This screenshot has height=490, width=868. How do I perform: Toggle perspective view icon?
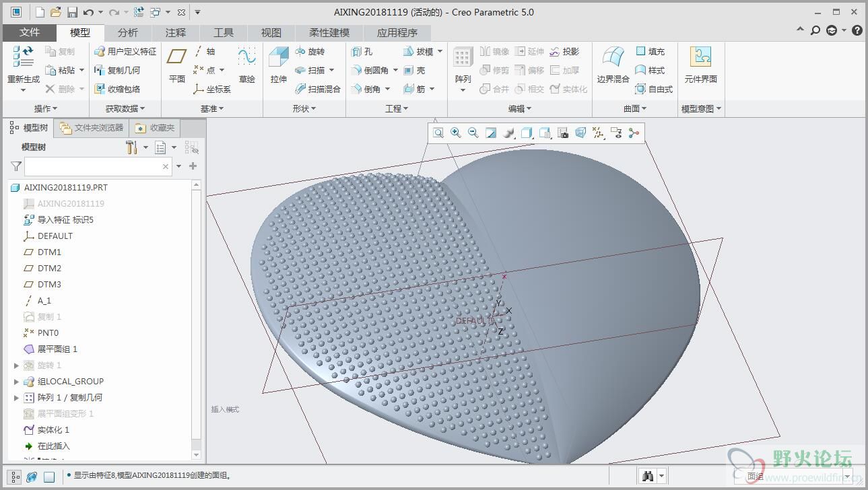[580, 133]
